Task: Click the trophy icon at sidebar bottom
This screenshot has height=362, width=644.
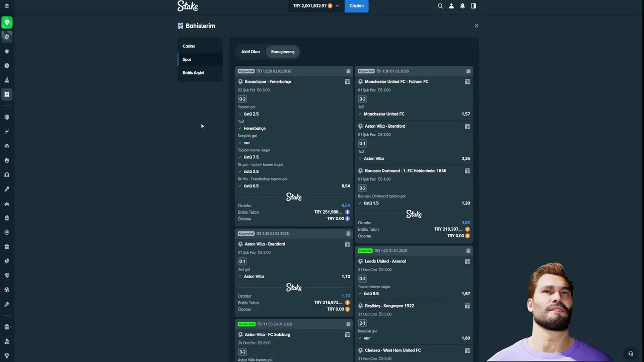Action: [7, 356]
